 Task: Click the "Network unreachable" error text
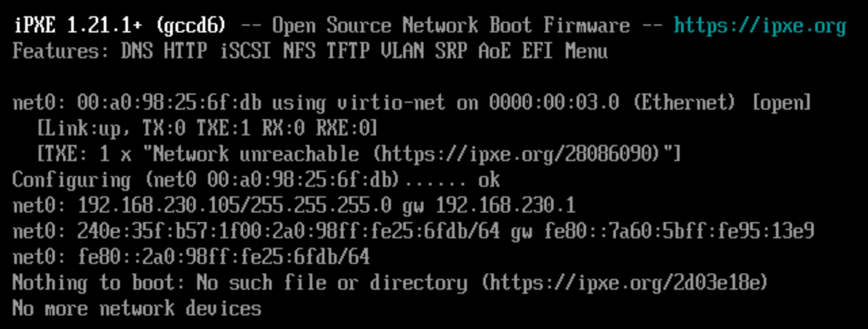(x=256, y=154)
